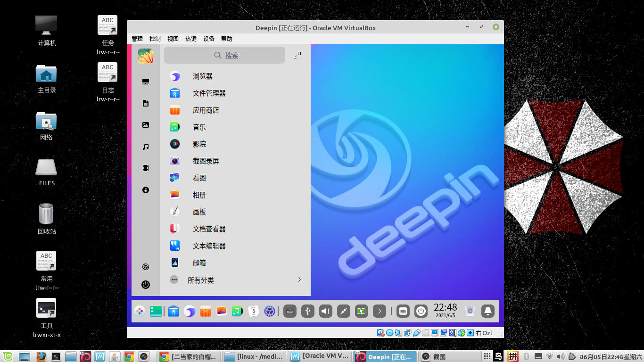
Task: Click multitasking view icon in Deepin dock
Action: click(156, 311)
